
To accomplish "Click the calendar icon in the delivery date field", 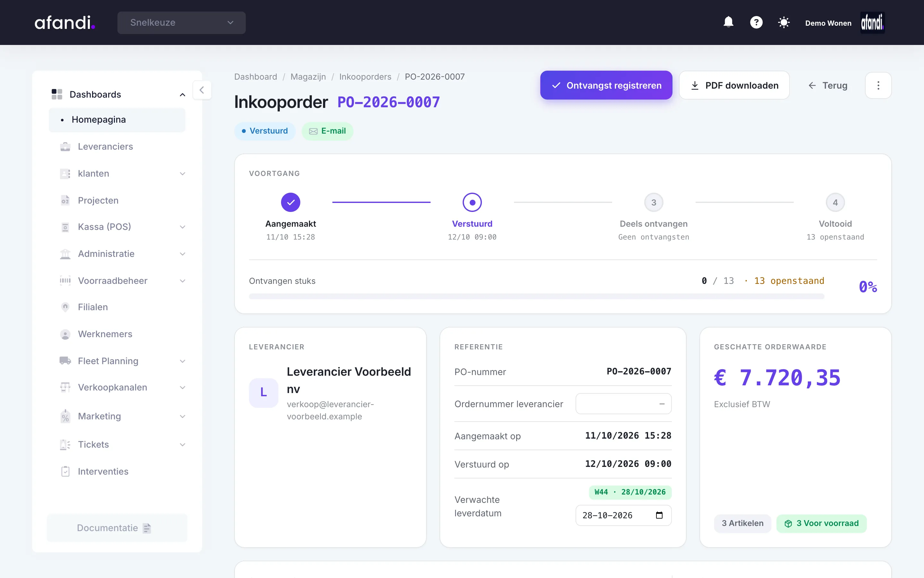I will click(659, 515).
